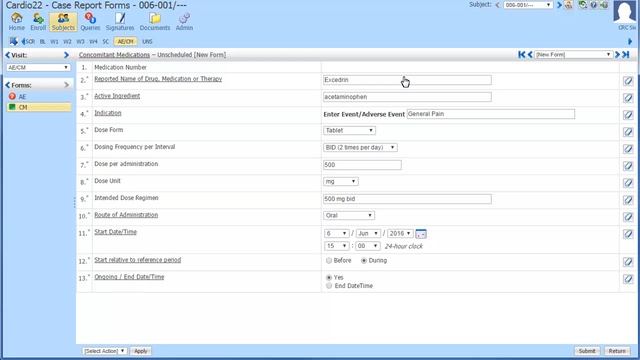Open the Subject selector dropdown
The width and height of the screenshot is (640, 360).
[x=528, y=5]
